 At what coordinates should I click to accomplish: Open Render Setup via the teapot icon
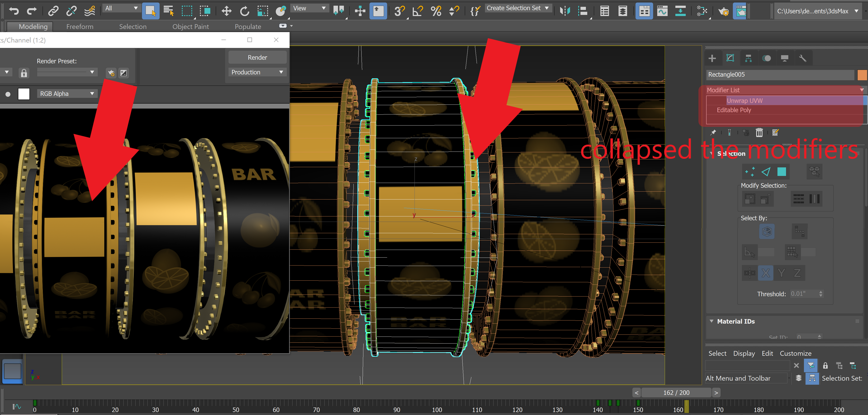[x=723, y=11]
